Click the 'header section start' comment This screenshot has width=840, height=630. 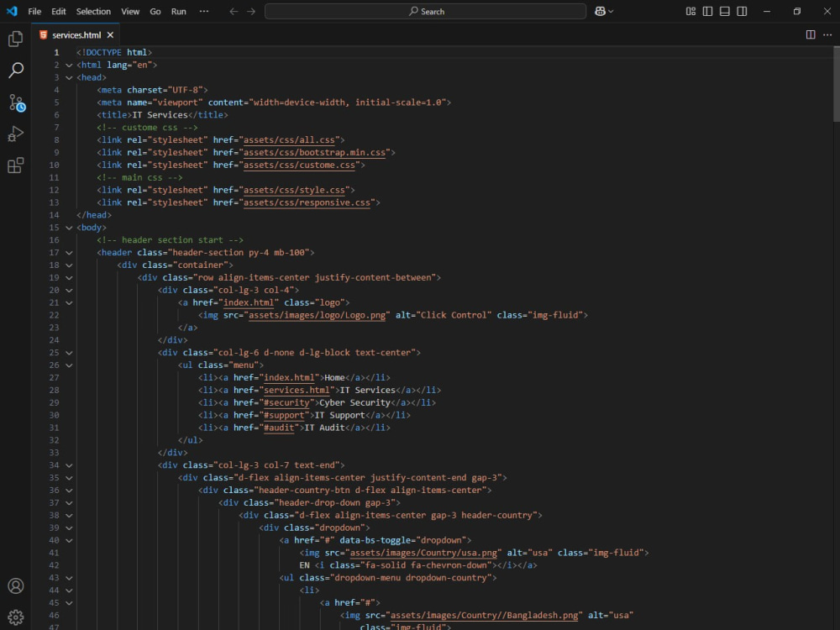click(x=170, y=240)
